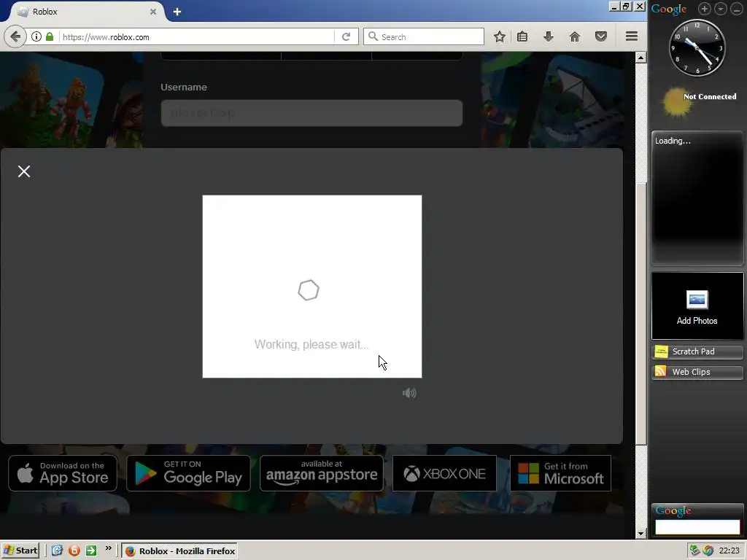Focus the Firefox Search box

(424, 36)
